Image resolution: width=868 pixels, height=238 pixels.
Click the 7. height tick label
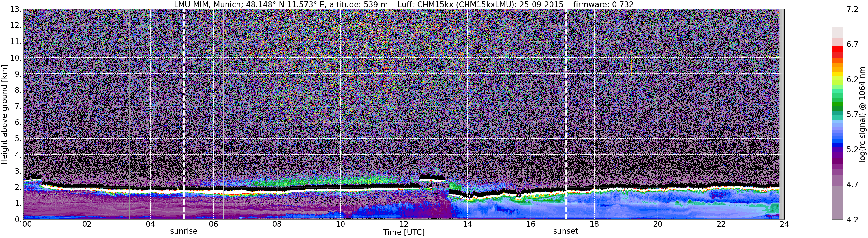pyautogui.click(x=18, y=106)
